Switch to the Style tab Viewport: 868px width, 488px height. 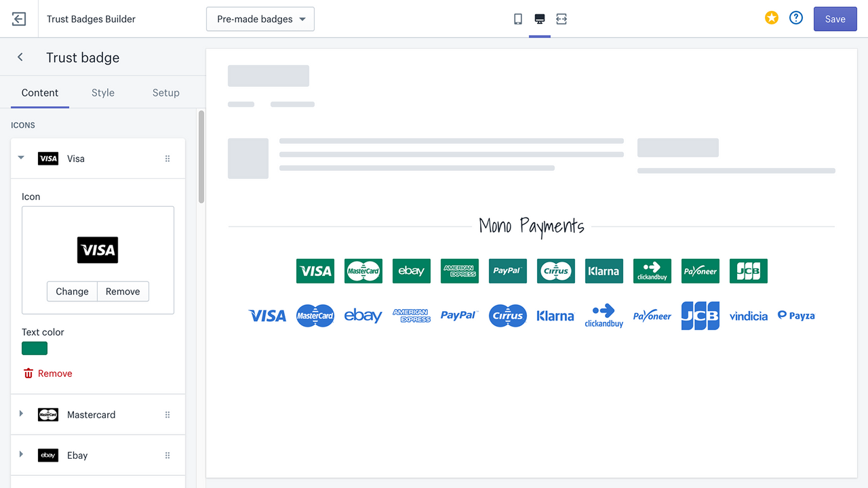102,92
